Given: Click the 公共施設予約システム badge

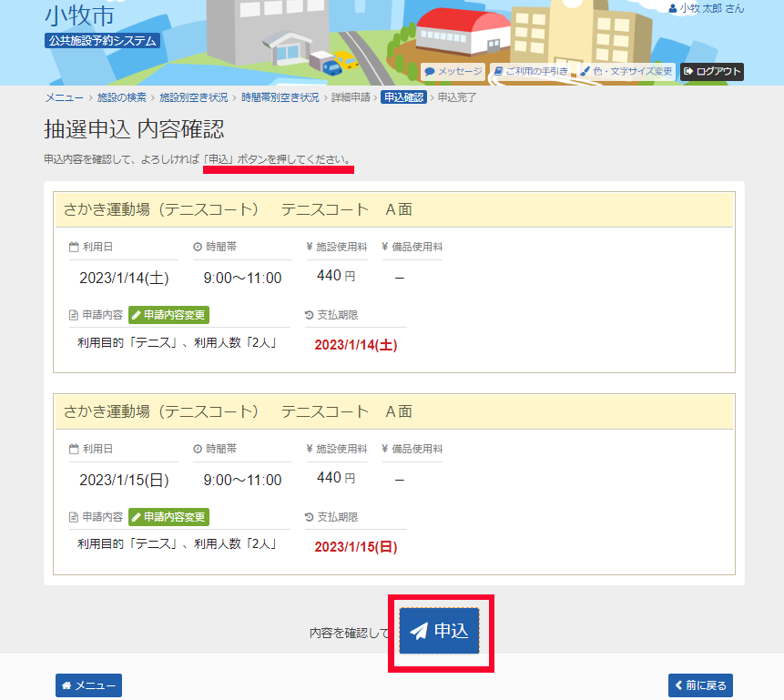Looking at the screenshot, I should click(x=102, y=40).
